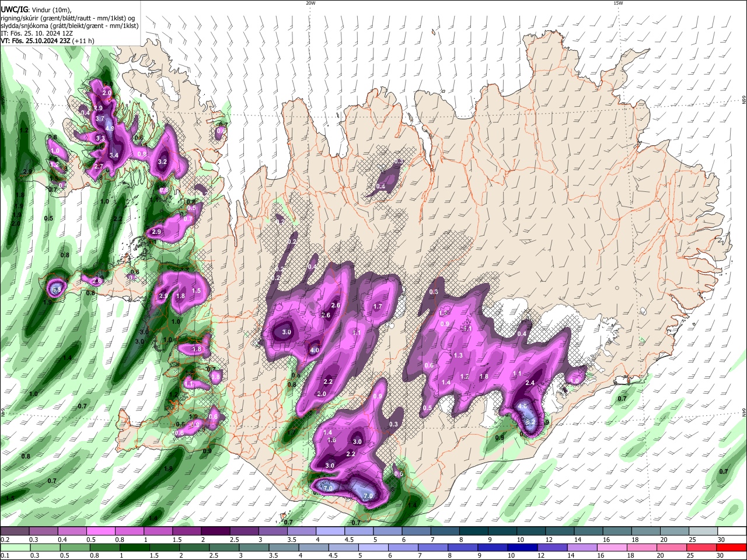Screen dimensions: 747x560
Task: Select the lower-row dark green swatch between 1 and 1.5
Action: point(134,547)
